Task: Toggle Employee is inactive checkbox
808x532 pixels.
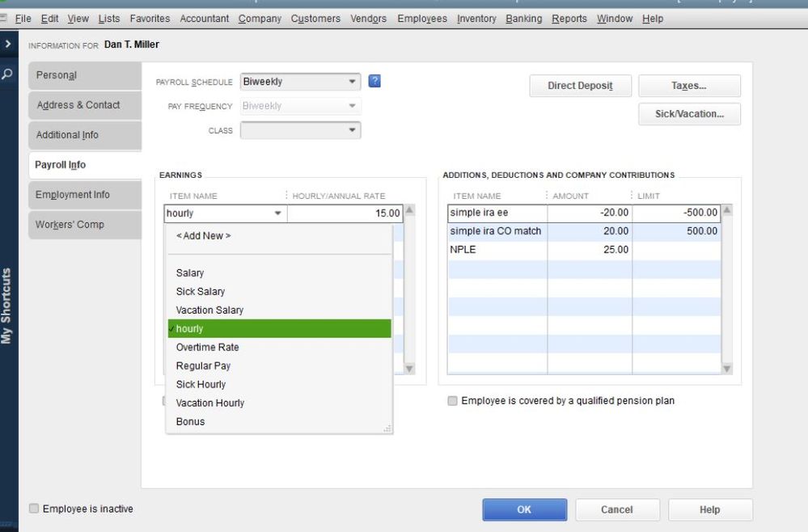Action: [34, 509]
